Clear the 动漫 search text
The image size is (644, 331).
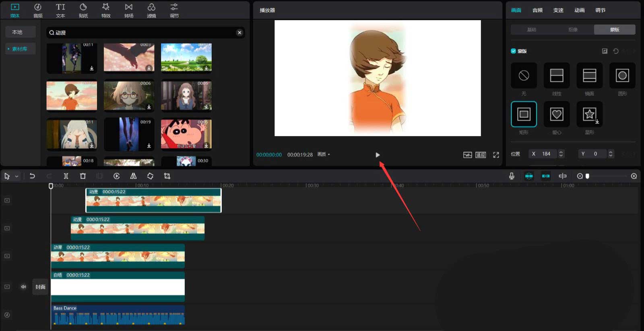[239, 33]
